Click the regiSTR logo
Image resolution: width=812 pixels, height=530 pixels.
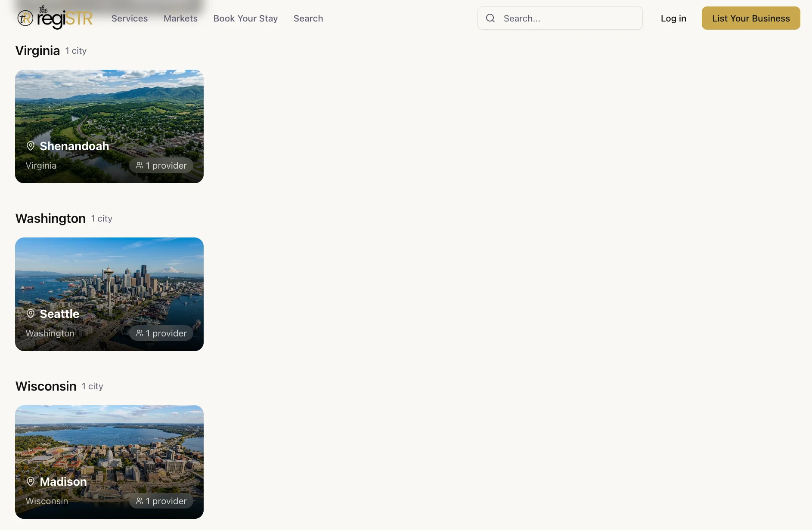tap(55, 18)
